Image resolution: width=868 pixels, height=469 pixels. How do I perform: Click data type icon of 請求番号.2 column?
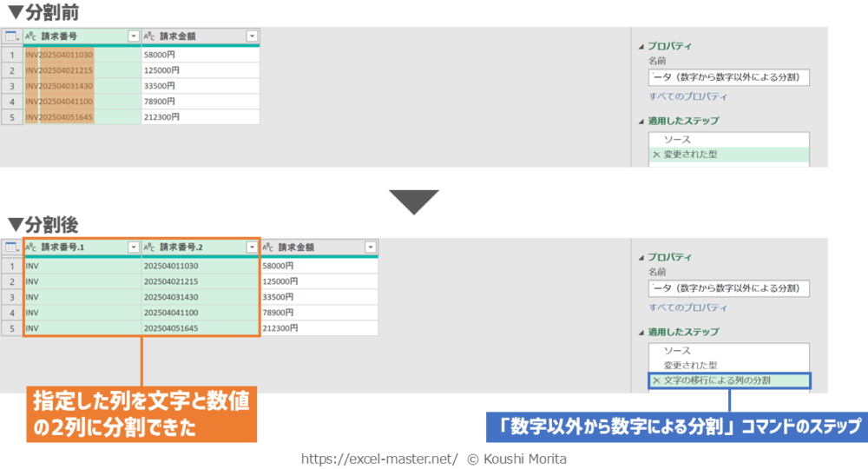coord(149,248)
